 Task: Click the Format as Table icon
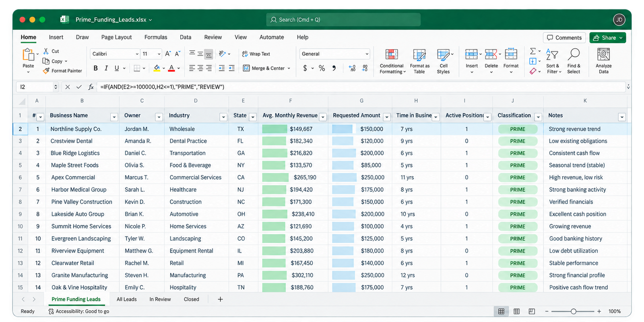(x=419, y=55)
